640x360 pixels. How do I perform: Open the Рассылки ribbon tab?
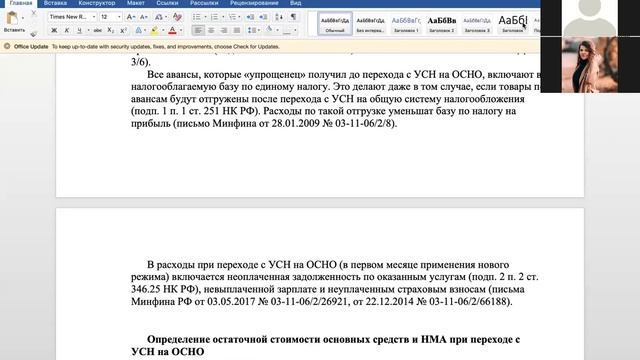click(x=204, y=3)
